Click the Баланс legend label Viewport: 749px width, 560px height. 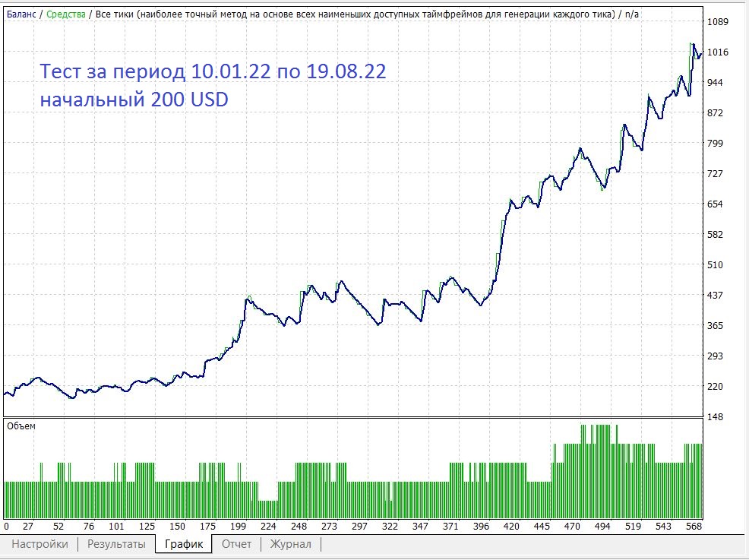point(21,14)
